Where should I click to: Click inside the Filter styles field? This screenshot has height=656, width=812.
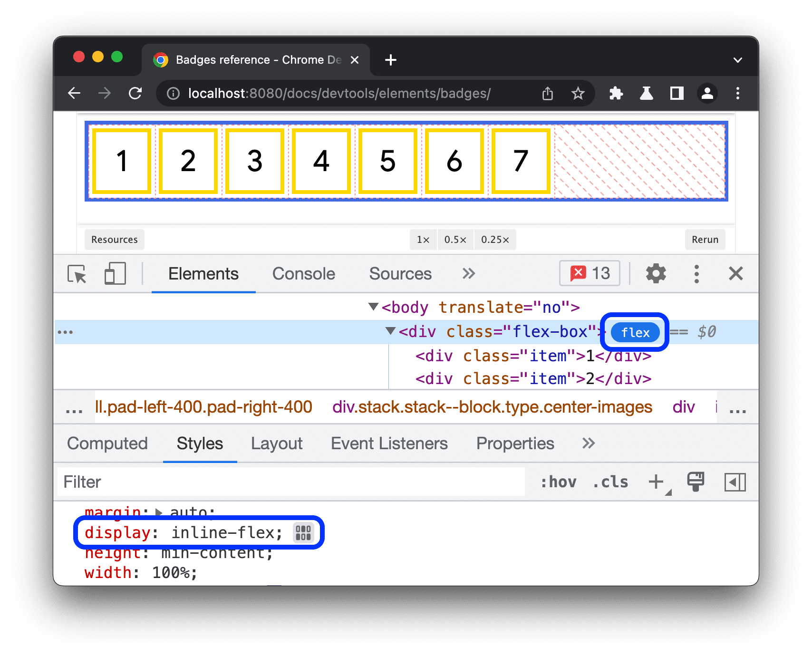pyautogui.click(x=190, y=482)
